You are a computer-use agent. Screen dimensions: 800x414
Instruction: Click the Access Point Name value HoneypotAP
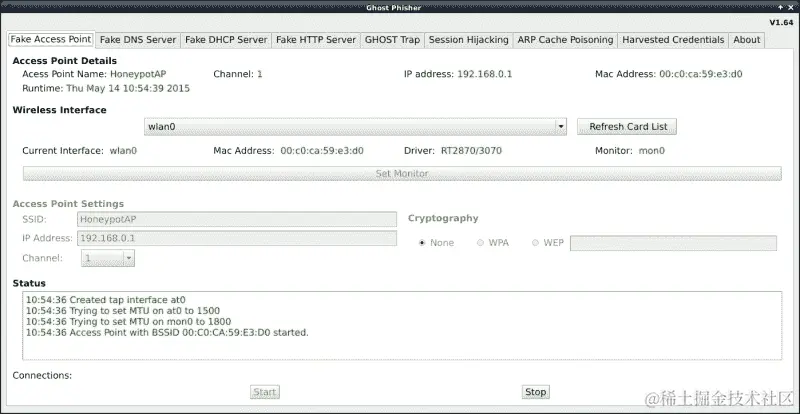click(138, 74)
